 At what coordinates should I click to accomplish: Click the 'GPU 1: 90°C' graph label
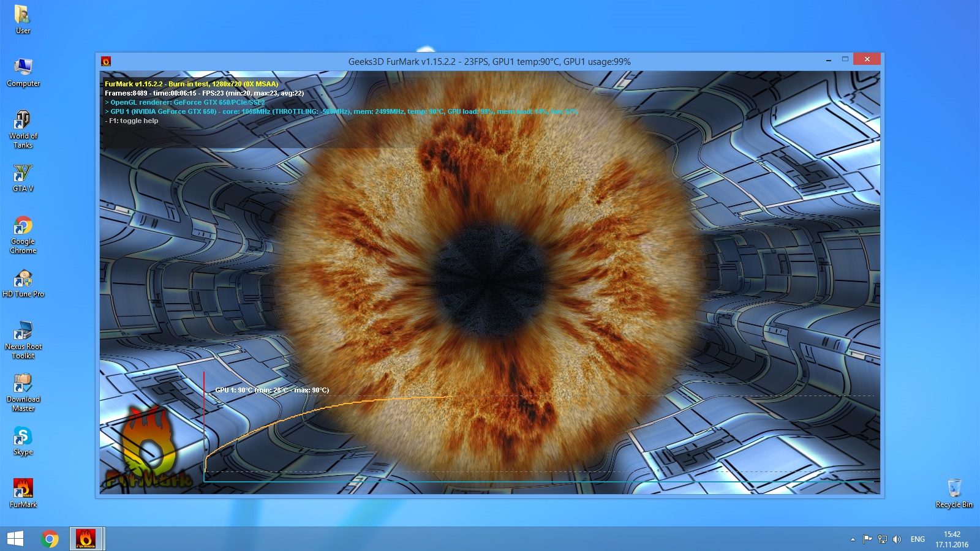coord(272,390)
